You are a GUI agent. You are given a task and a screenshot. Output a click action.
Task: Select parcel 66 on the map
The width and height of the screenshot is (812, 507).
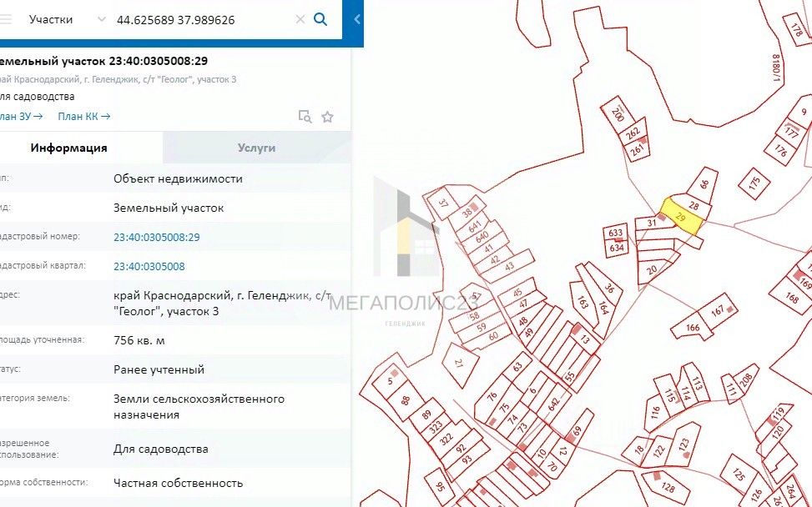(x=704, y=183)
